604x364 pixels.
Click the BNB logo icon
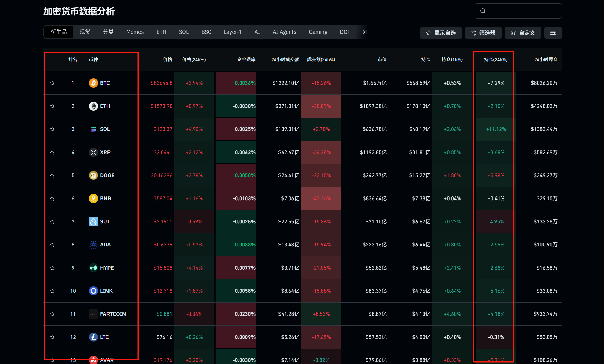[x=93, y=198]
